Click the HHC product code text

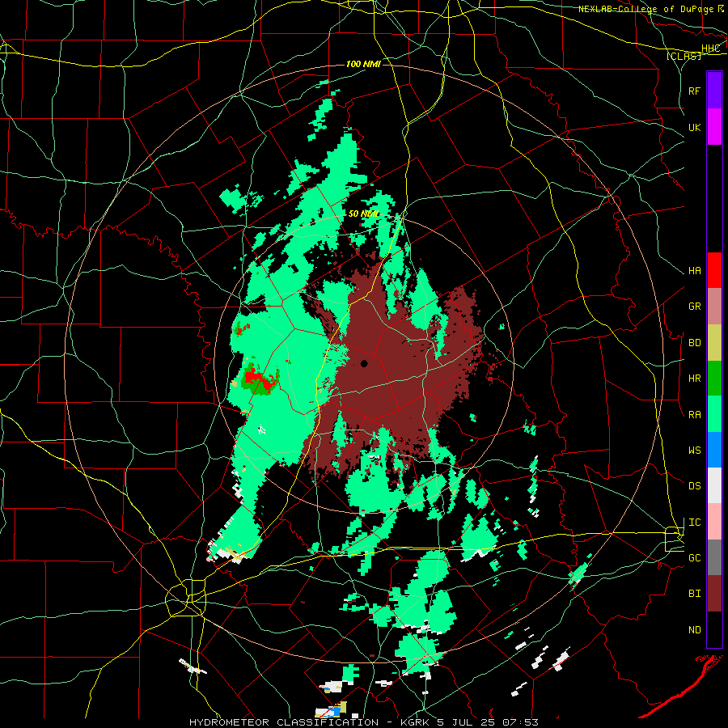click(x=710, y=49)
